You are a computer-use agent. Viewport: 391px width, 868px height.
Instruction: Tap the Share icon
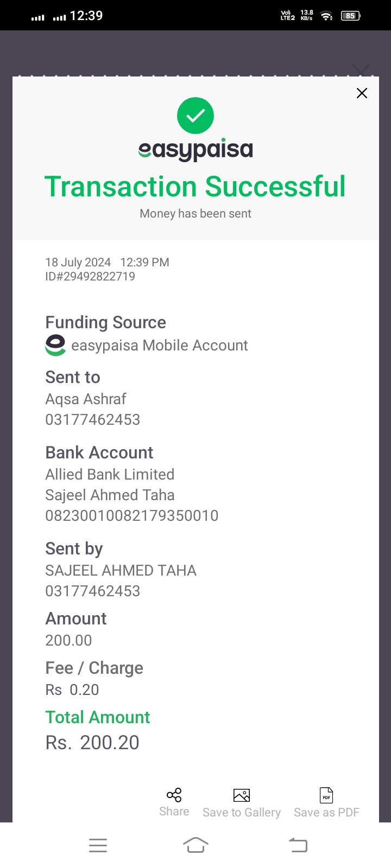click(x=174, y=795)
